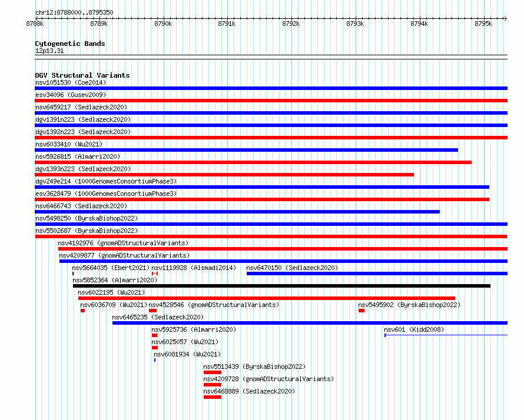524x420 pixels.
Task: Open nsv4209728 (gnomADStructuralVariants) label
Action: click(x=268, y=379)
